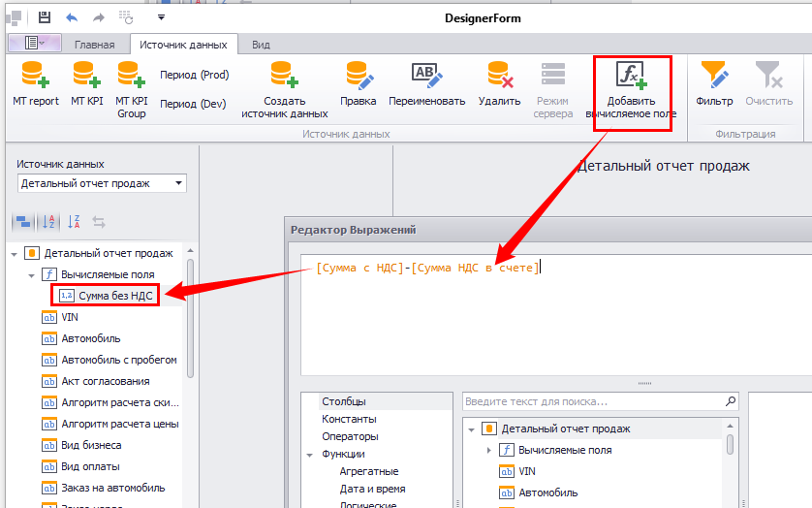Add the MT report data source
The image size is (812, 508).
[x=36, y=76]
